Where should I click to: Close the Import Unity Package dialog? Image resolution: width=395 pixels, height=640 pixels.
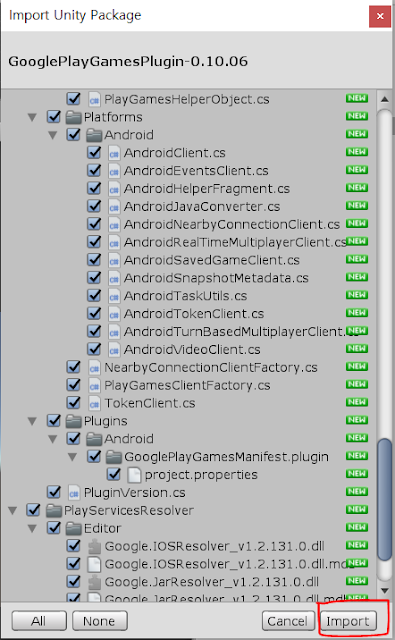coord(380,16)
